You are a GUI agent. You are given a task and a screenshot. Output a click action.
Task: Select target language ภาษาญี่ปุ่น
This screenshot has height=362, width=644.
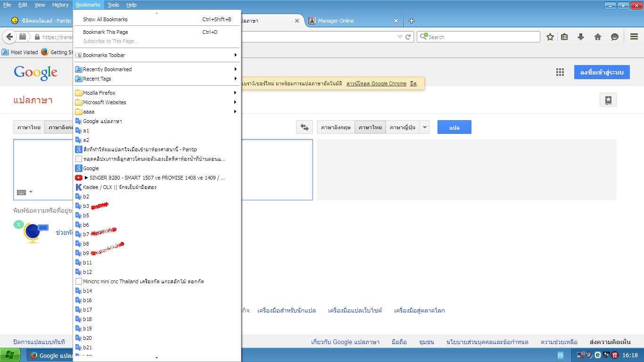point(403,127)
